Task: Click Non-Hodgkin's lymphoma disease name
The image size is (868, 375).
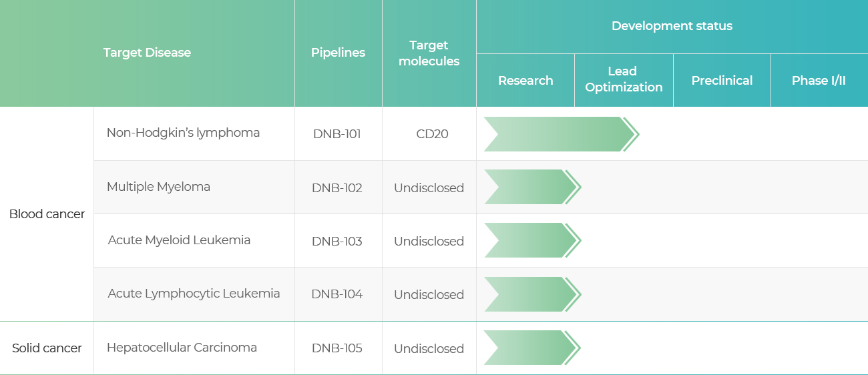Action: click(x=183, y=133)
